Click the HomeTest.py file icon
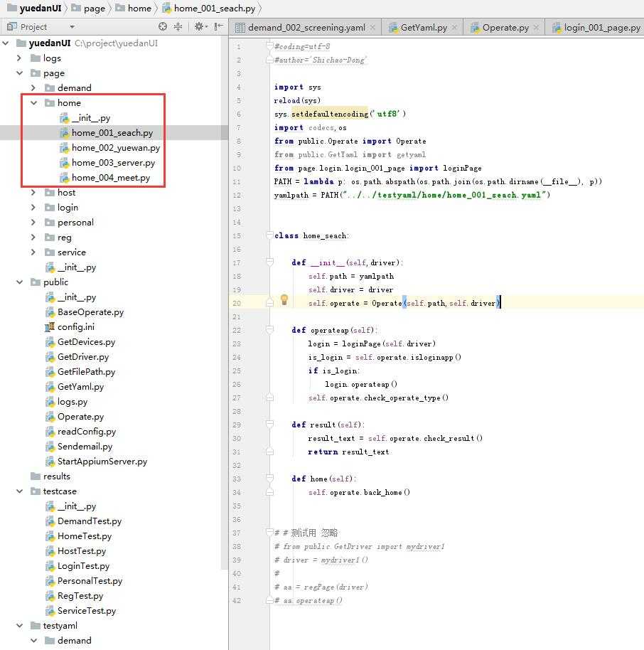Image resolution: width=644 pixels, height=650 pixels. coord(50,536)
